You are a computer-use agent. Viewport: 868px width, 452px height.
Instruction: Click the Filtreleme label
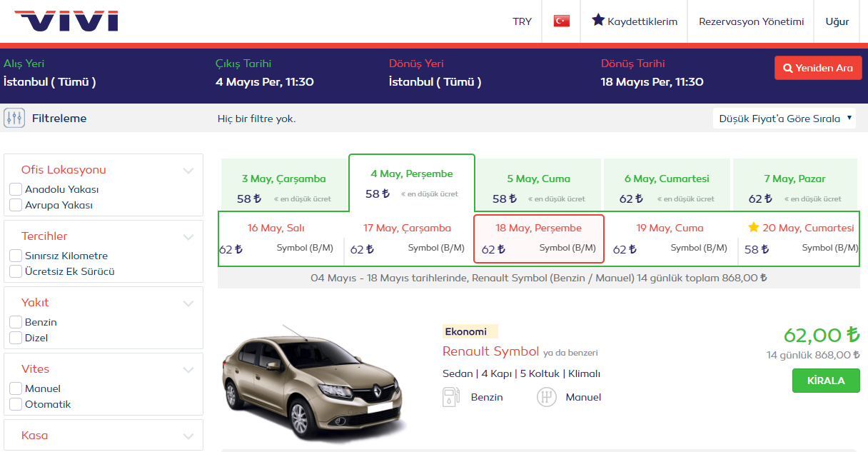pyautogui.click(x=59, y=119)
